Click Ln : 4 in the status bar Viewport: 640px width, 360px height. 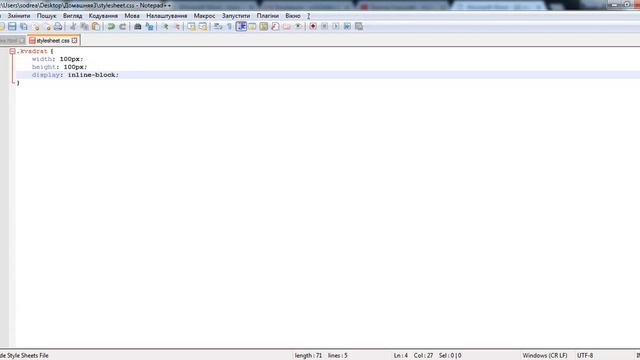pyautogui.click(x=400, y=356)
